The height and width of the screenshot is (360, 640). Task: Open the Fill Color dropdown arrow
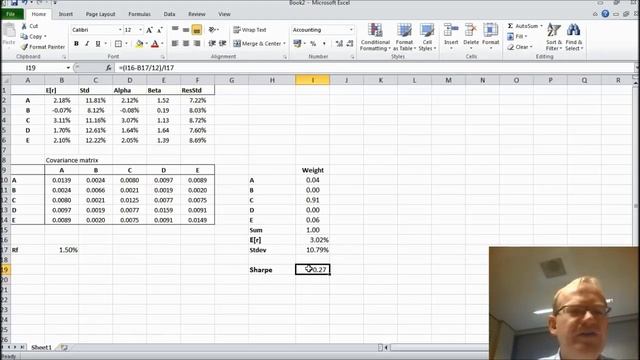pyautogui.click(x=147, y=44)
